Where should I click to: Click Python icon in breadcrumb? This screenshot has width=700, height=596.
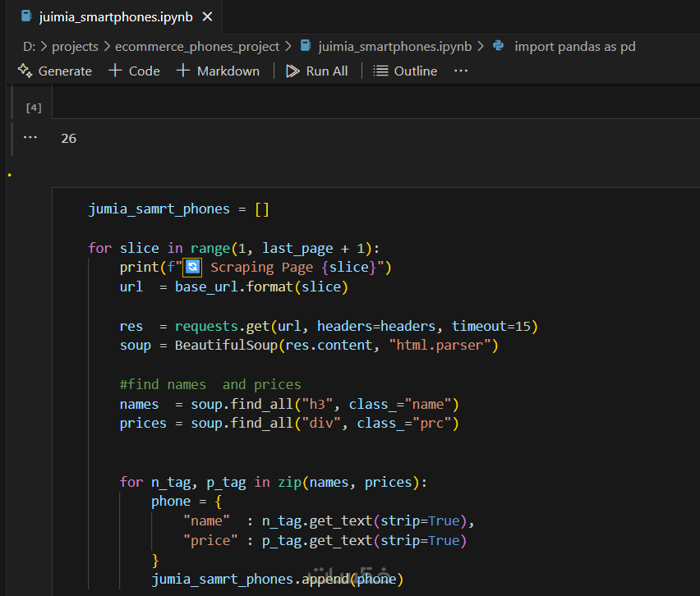pyautogui.click(x=498, y=45)
